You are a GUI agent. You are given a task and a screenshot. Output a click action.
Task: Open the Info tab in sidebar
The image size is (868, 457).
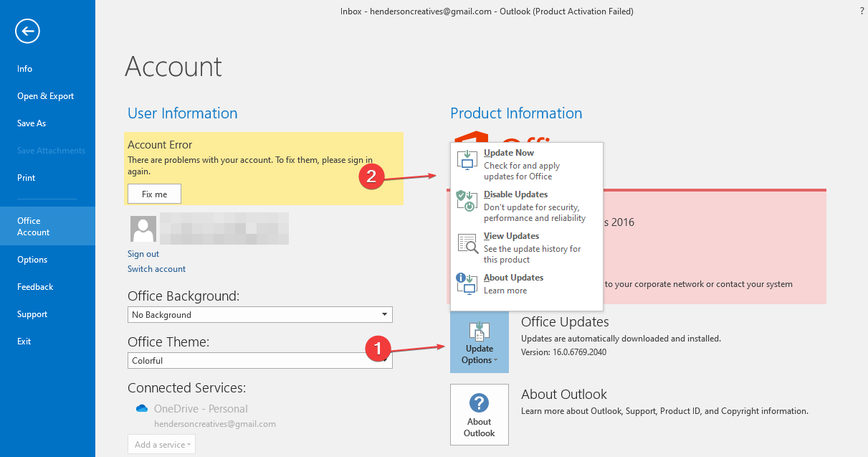47,69
